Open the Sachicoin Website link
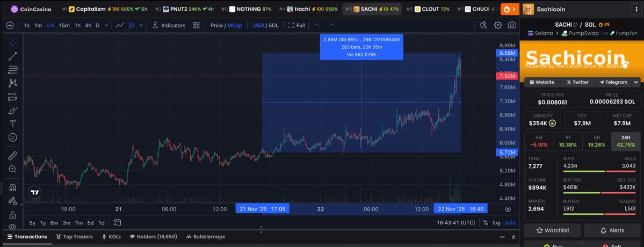644x247 pixels. click(x=542, y=82)
